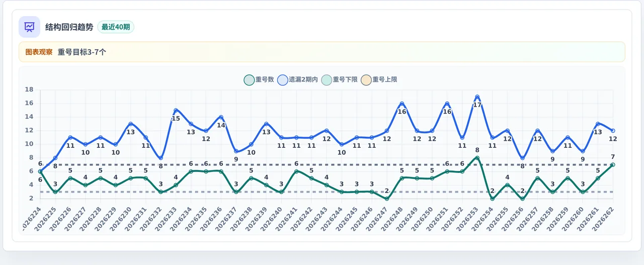Select the blue data point at 2026239
The width and height of the screenshot is (644, 265).
pyautogui.click(x=266, y=124)
